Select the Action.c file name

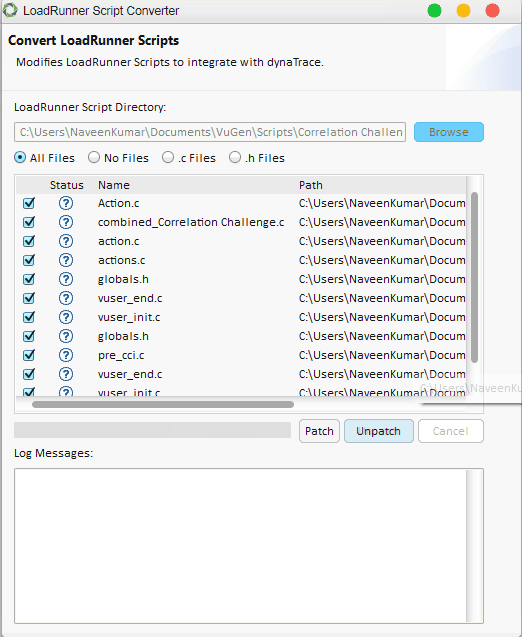pos(118,203)
